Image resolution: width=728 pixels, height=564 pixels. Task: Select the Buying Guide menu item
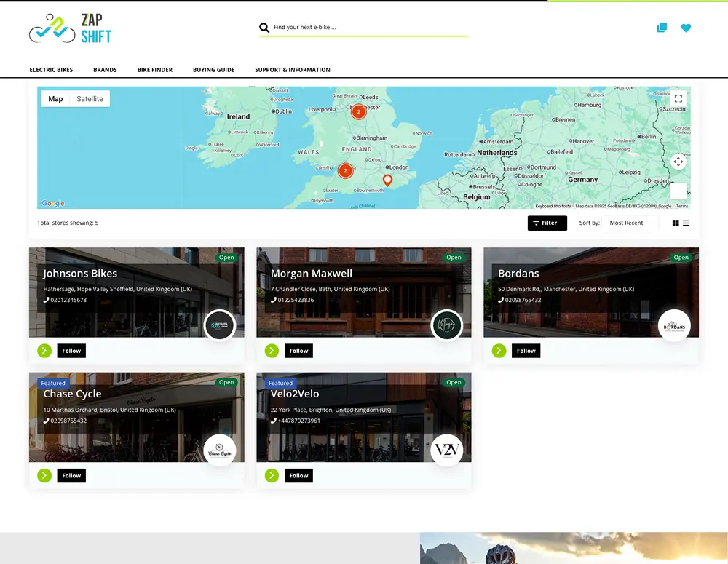click(213, 69)
